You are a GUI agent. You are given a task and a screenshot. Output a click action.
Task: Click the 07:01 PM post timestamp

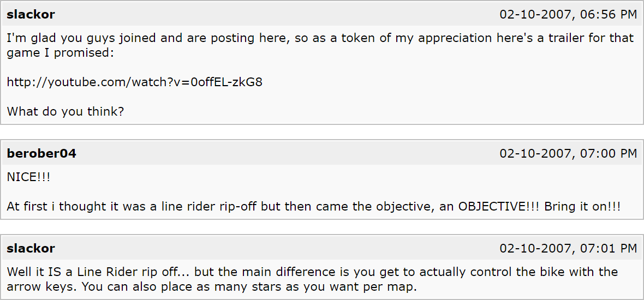(x=568, y=249)
